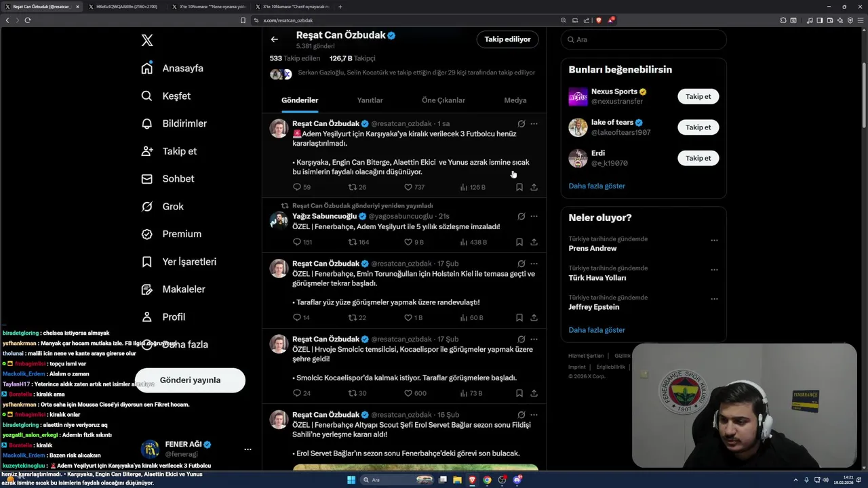The width and height of the screenshot is (868, 488).
Task: Share the Hrvoje Smolcic post
Action: (x=534, y=393)
